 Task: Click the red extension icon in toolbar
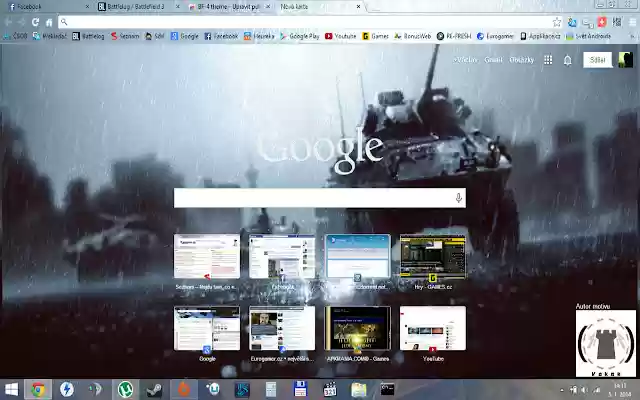602,22
